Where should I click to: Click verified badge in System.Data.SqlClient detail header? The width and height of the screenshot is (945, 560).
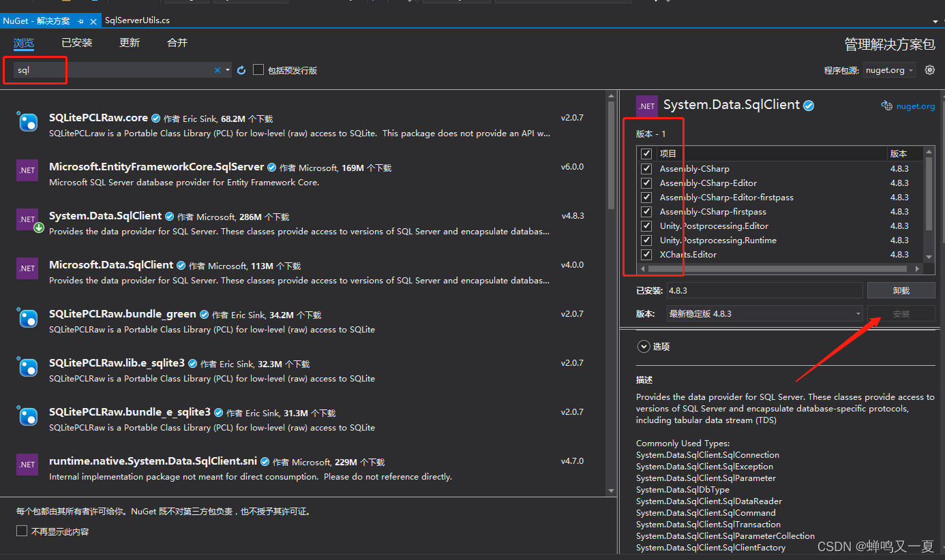pyautogui.click(x=809, y=106)
